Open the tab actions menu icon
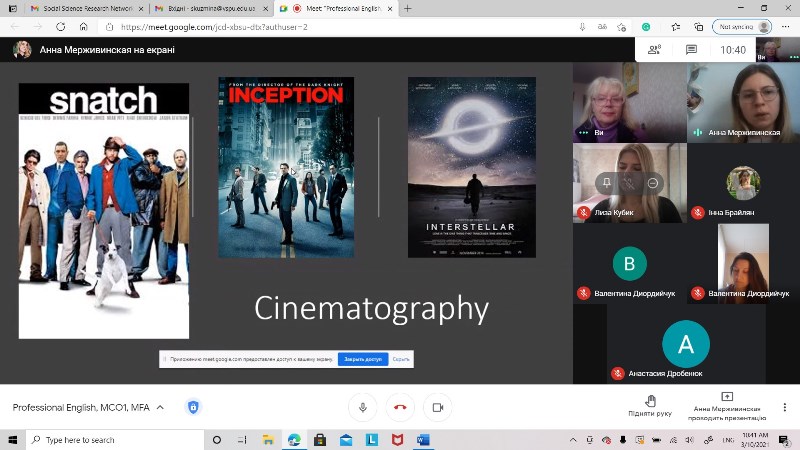Screen dimensions: 800x450 (x=13, y=9)
